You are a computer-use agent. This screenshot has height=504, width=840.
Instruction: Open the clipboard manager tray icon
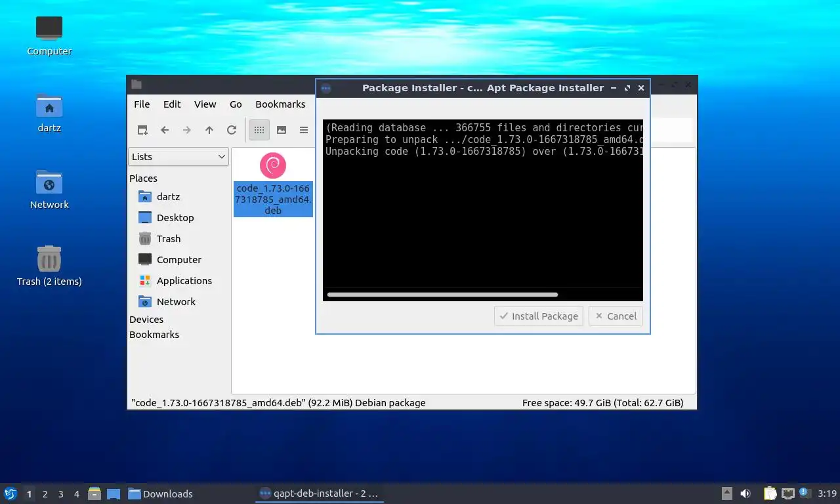pos(770,493)
